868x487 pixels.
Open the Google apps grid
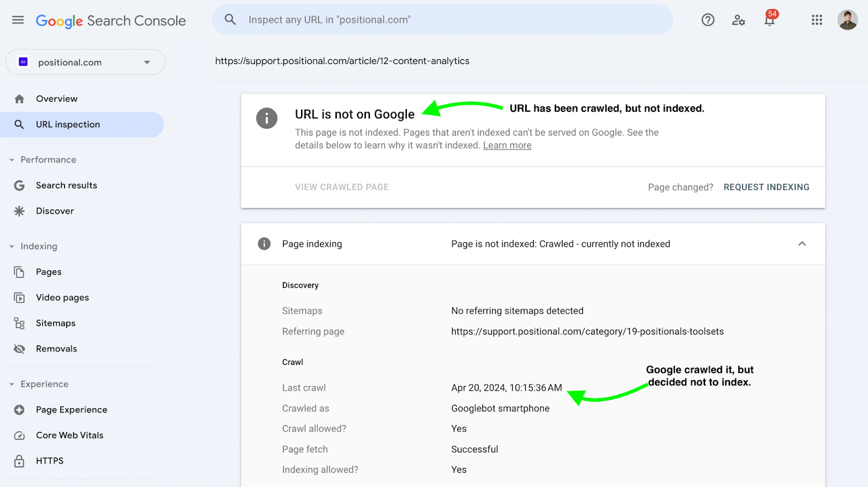click(x=817, y=20)
